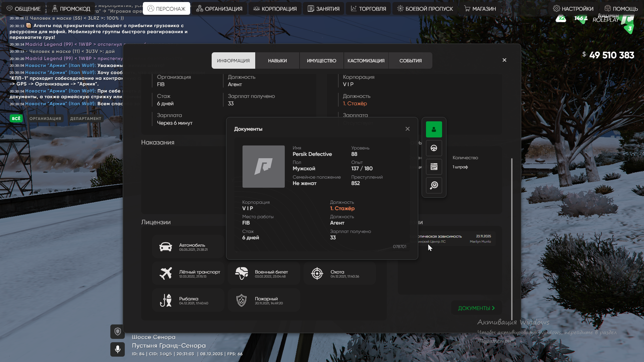
Task: Open the ОРГАНИЗАЦИЯ menu
Action: [219, 9]
